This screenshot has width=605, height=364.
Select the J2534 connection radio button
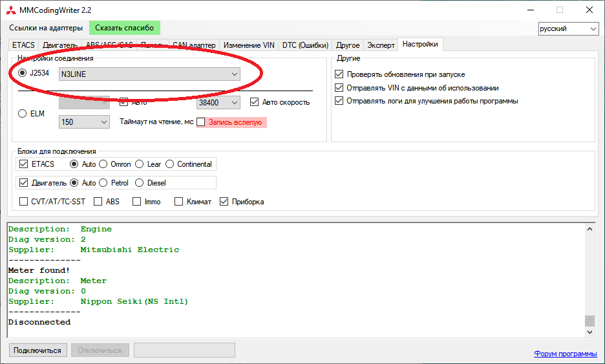(23, 73)
